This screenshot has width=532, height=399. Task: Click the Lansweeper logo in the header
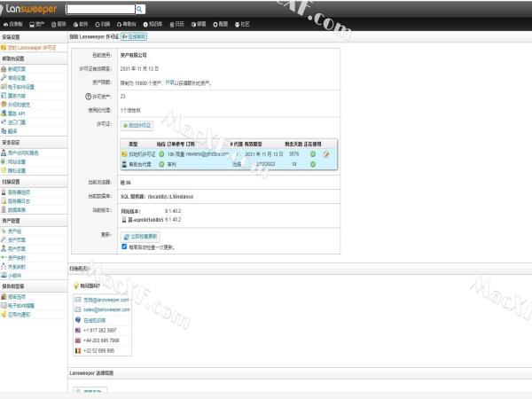[x=28, y=9]
